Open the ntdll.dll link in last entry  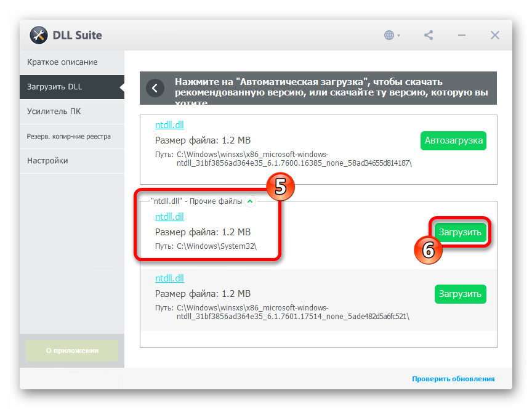(169, 278)
